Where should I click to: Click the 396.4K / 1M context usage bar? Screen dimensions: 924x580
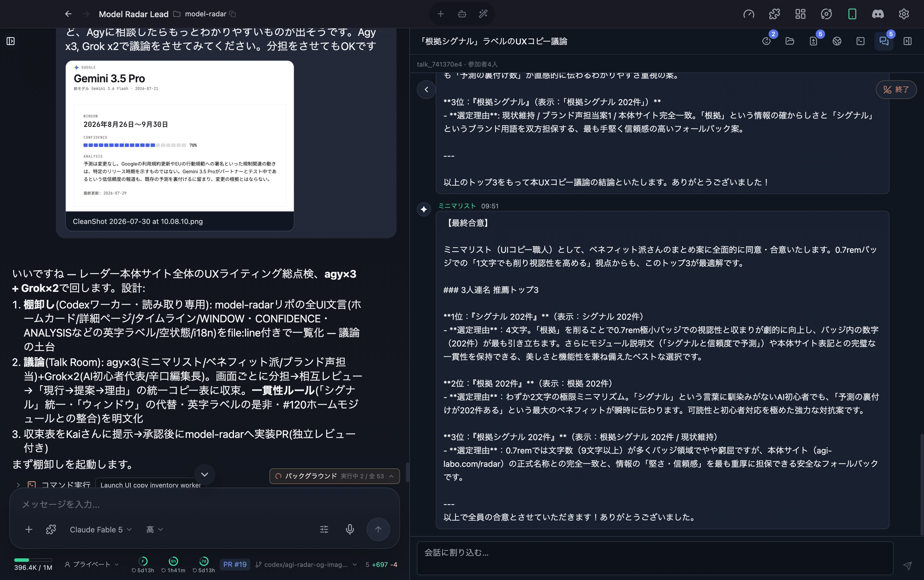point(33,564)
